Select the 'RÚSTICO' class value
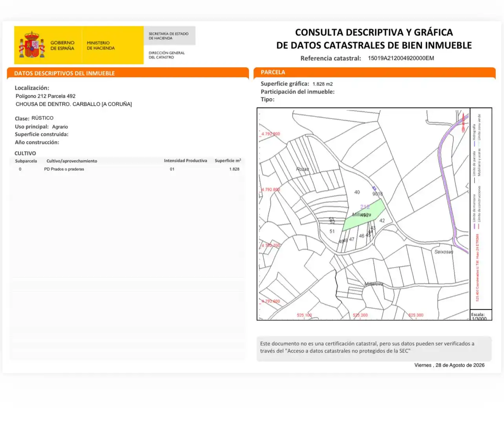The image size is (504, 424). click(x=42, y=118)
